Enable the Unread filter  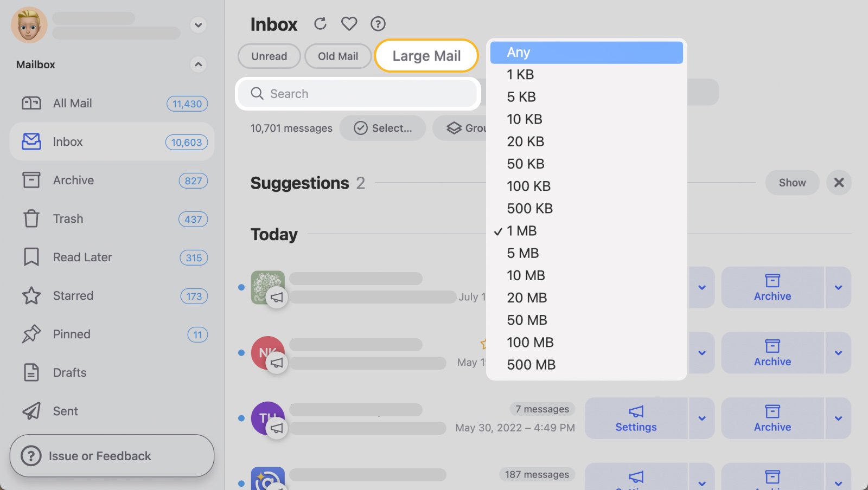pyautogui.click(x=269, y=56)
